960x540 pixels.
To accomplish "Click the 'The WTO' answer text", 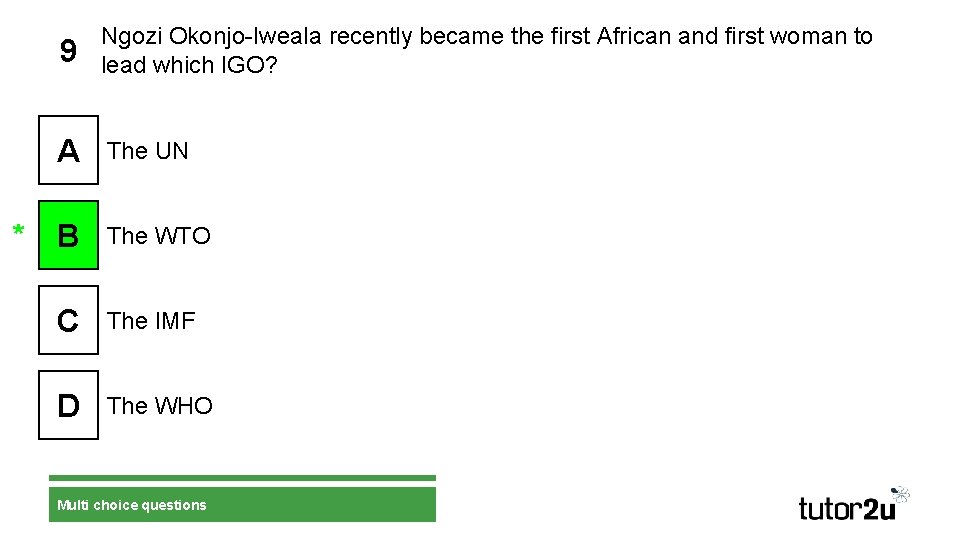I will point(159,236).
